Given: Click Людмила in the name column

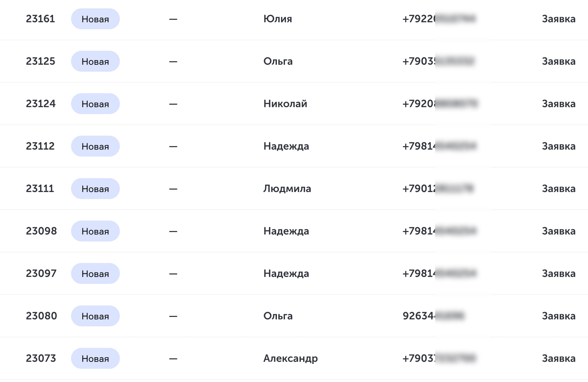Looking at the screenshot, I should coord(287,189).
